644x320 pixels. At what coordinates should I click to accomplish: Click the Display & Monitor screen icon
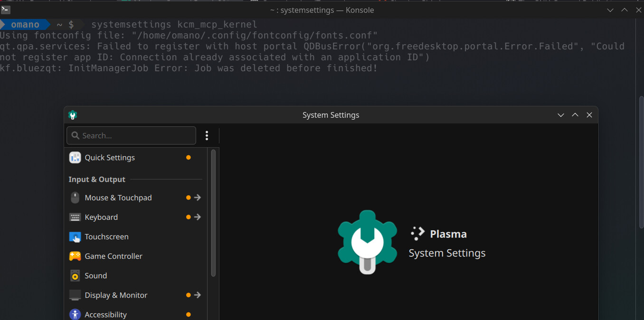75,295
